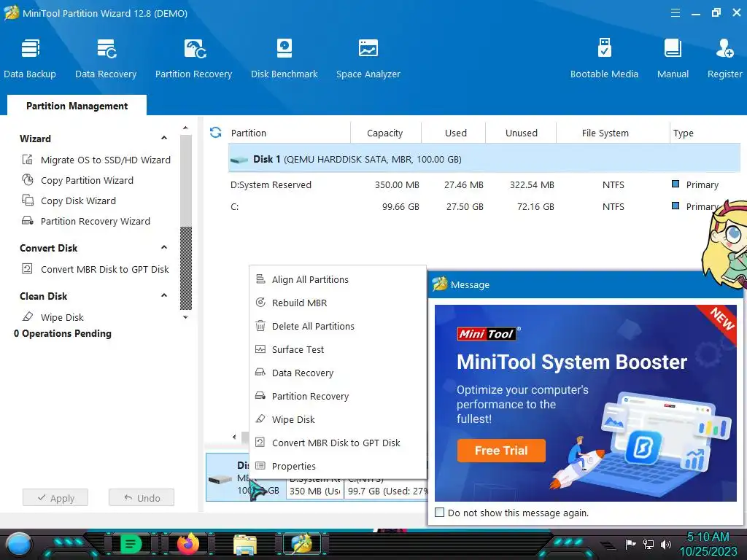Sort by the Used column header
The width and height of the screenshot is (747, 560).
pos(455,133)
